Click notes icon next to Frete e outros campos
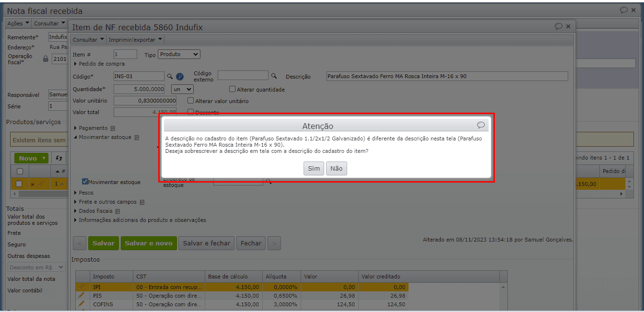 (142, 202)
